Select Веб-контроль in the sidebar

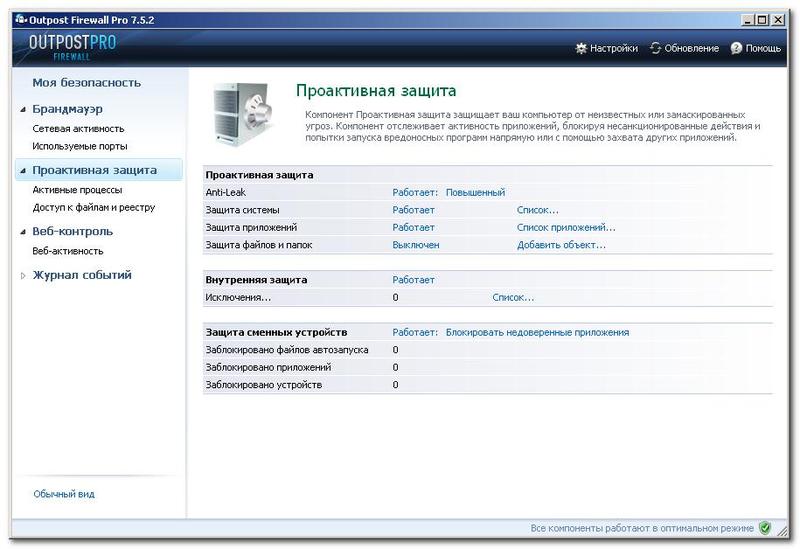point(72,231)
